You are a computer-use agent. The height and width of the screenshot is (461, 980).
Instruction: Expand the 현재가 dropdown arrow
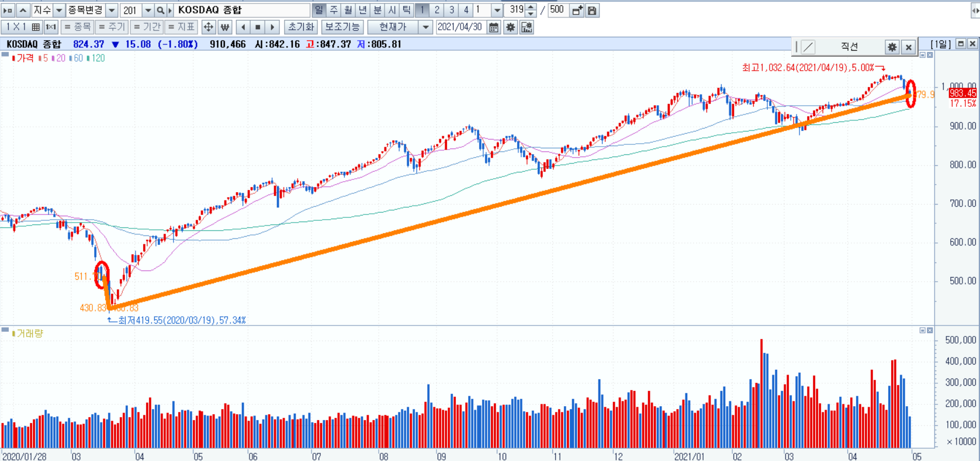[426, 27]
